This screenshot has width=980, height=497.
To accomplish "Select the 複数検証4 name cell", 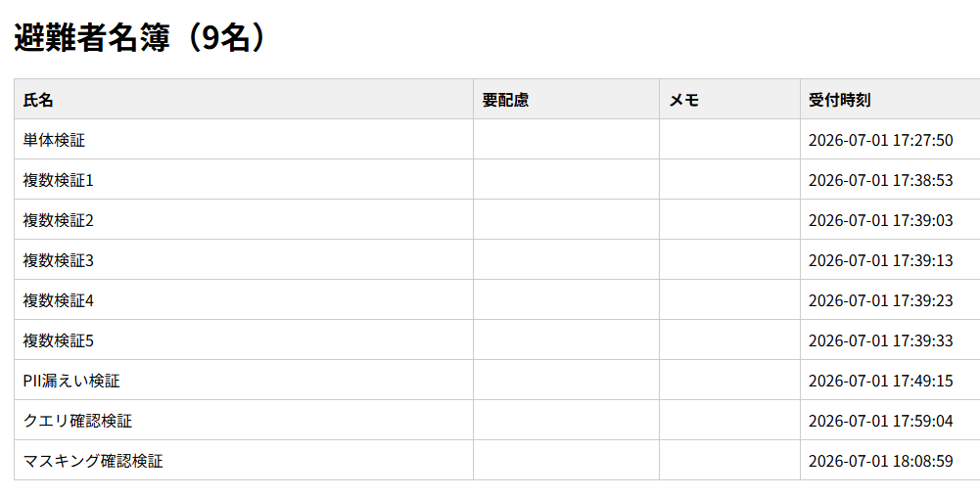I will coord(244,299).
